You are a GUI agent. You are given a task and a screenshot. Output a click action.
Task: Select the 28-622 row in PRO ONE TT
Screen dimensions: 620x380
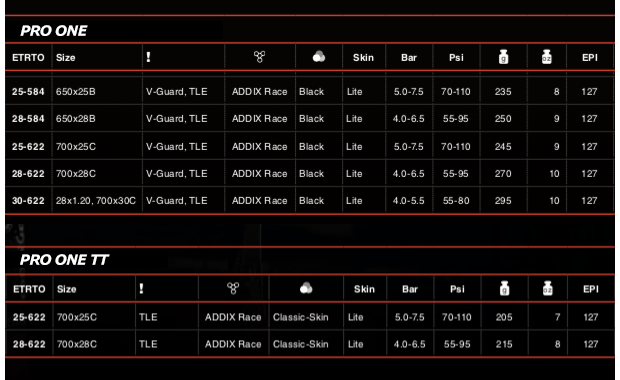pos(310,344)
